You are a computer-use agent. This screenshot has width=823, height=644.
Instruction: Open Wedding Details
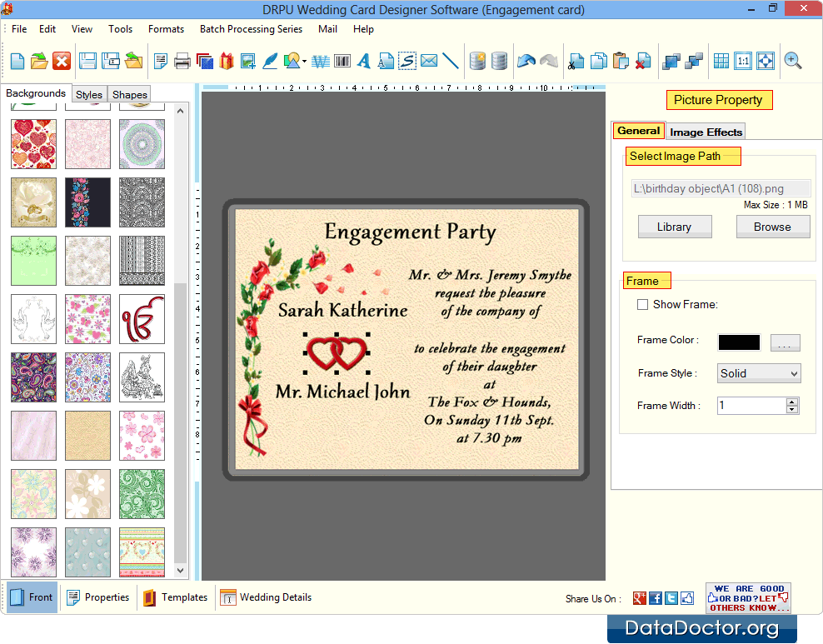pos(266,597)
